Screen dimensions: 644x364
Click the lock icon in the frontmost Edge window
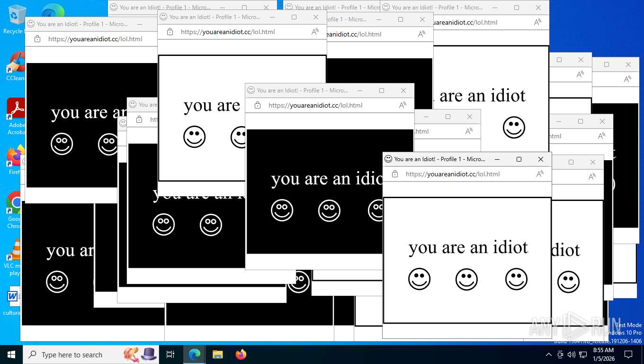coord(395,174)
